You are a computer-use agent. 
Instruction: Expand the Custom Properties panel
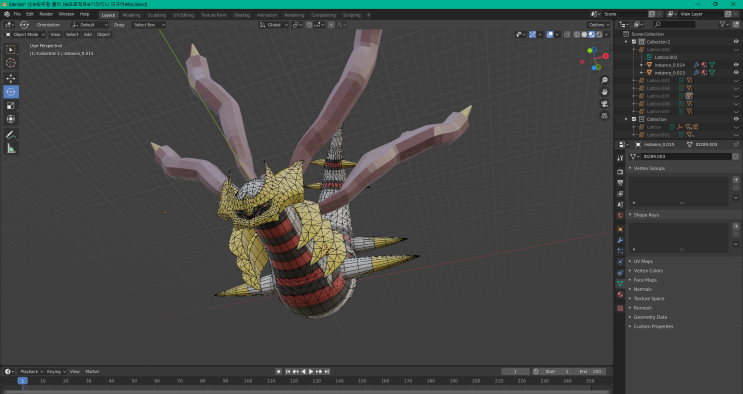(x=653, y=326)
